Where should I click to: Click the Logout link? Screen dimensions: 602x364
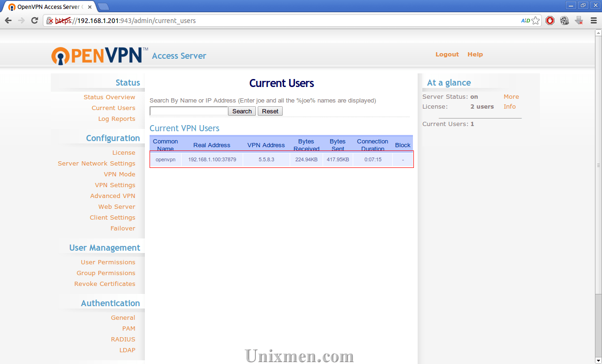[x=447, y=54]
